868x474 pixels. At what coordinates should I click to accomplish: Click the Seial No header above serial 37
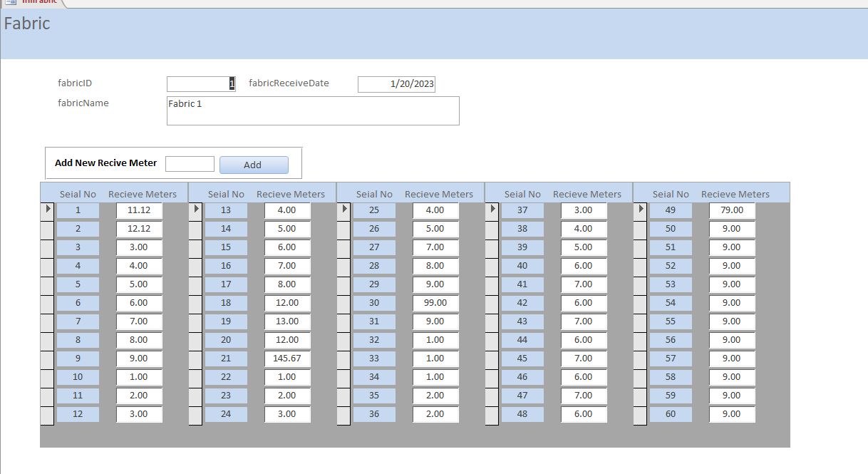522,194
